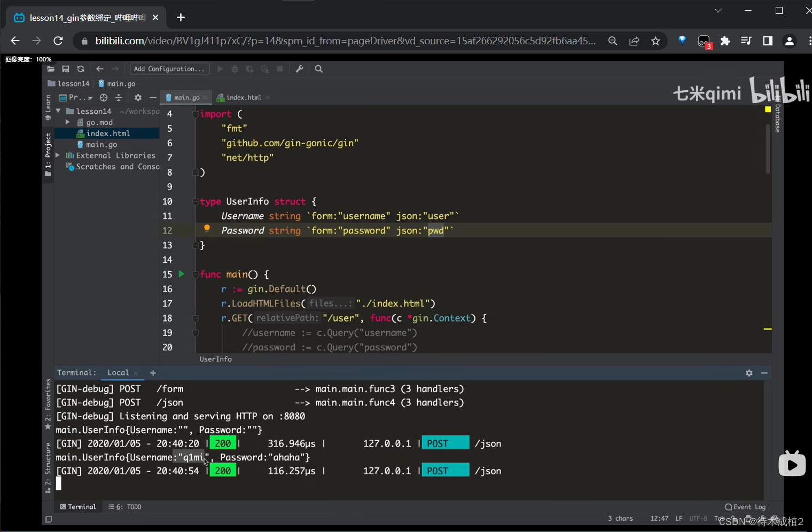This screenshot has height=532, width=812.
Task: Add a new terminal session with plus icon
Action: [x=153, y=373]
